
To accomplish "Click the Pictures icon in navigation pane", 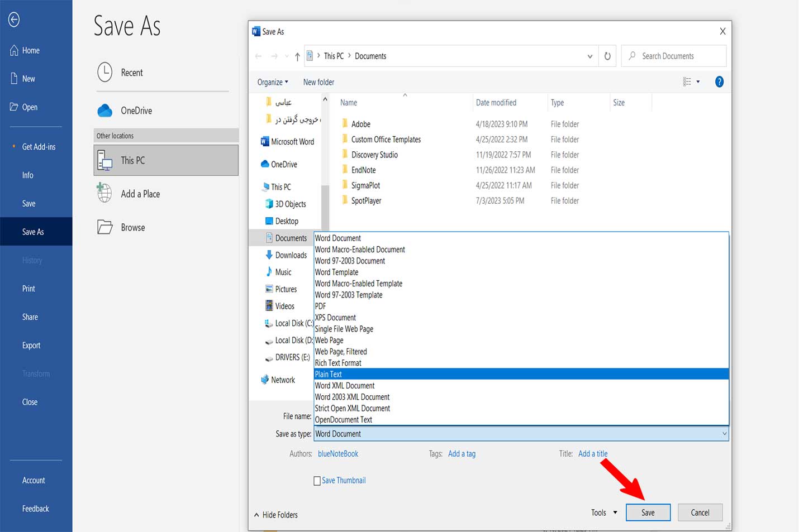I will (269, 289).
